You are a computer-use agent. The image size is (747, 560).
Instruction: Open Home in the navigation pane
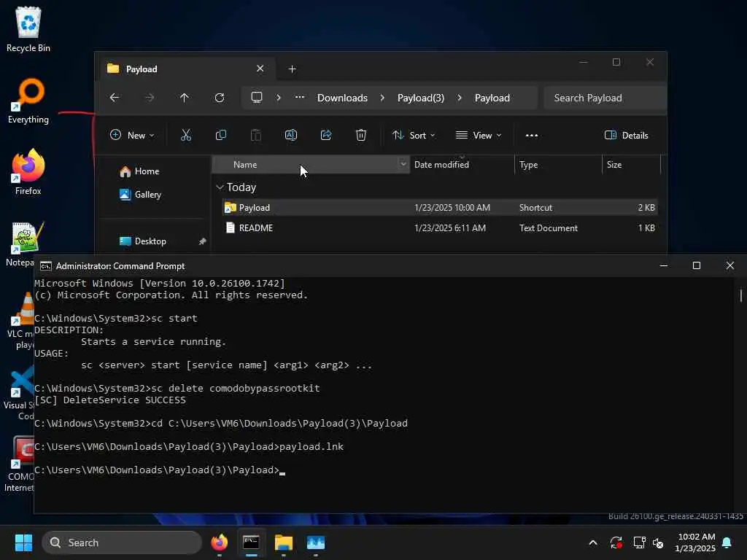pos(140,171)
